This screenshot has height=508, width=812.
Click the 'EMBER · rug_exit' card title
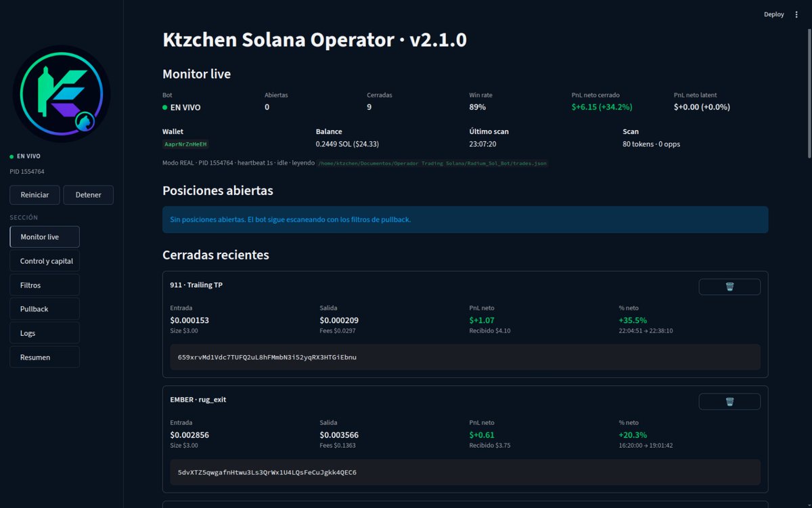coord(198,400)
